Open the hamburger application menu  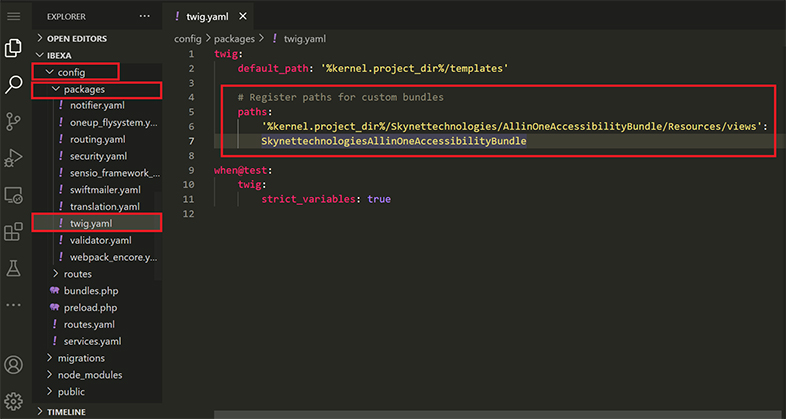(14, 16)
